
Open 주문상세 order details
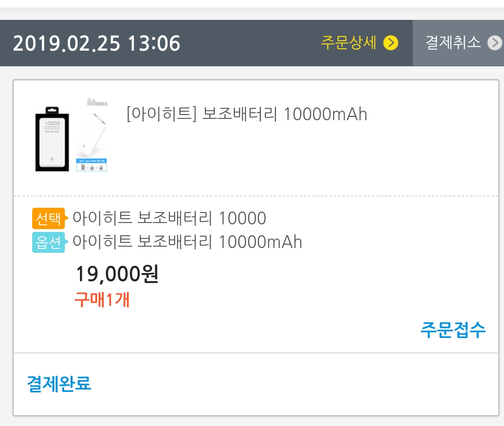click(349, 43)
